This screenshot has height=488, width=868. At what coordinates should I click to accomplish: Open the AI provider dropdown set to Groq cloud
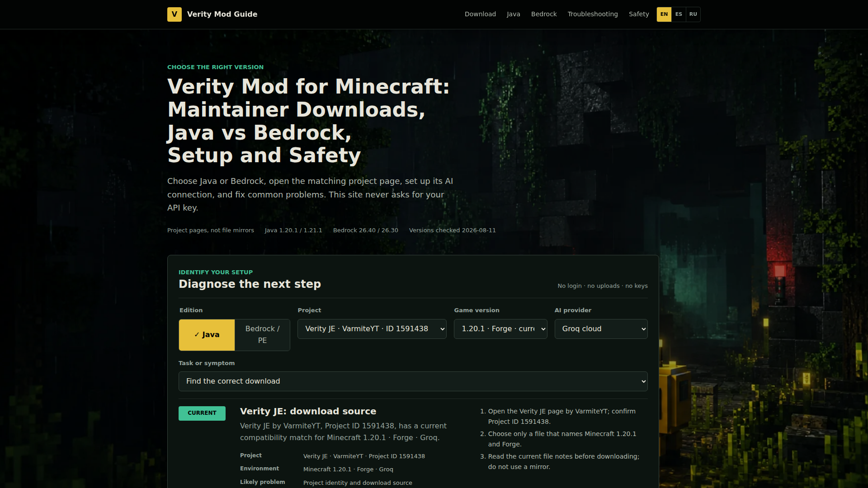pos(601,329)
